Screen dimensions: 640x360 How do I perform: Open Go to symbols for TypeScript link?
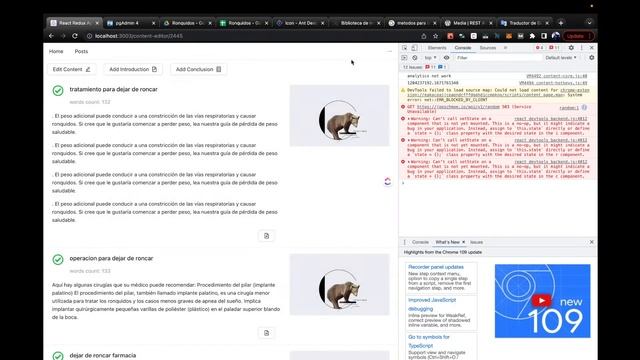tap(429, 341)
